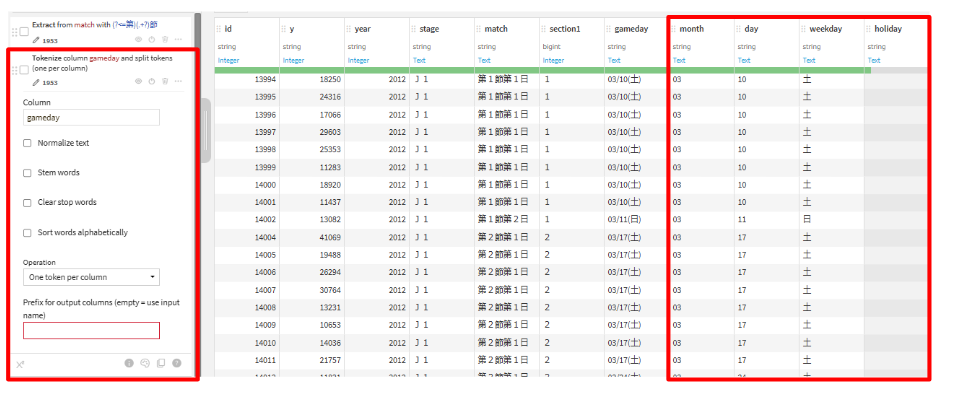Open the year column header menu
The height and width of the screenshot is (394, 955).
362,29
